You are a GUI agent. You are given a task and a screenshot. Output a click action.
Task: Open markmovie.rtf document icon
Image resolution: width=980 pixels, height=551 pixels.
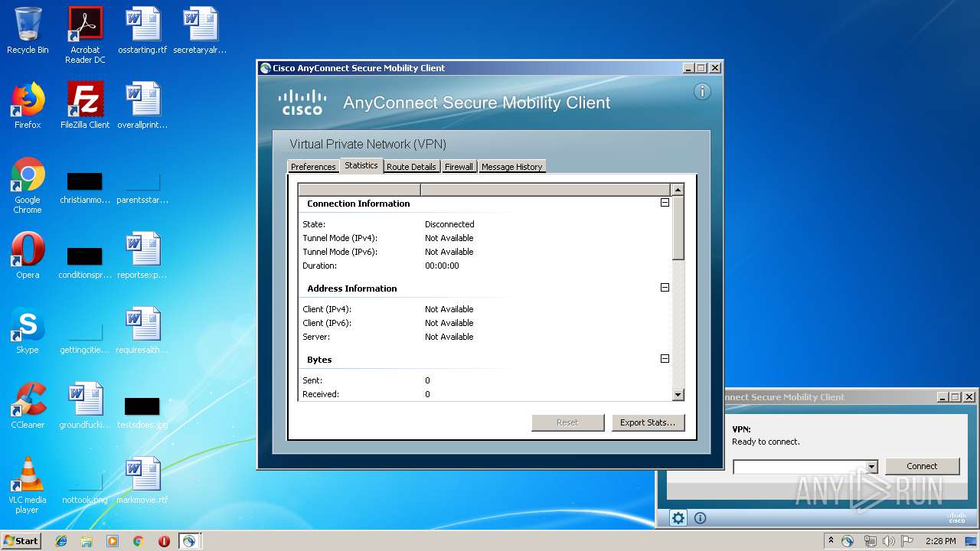click(x=142, y=481)
